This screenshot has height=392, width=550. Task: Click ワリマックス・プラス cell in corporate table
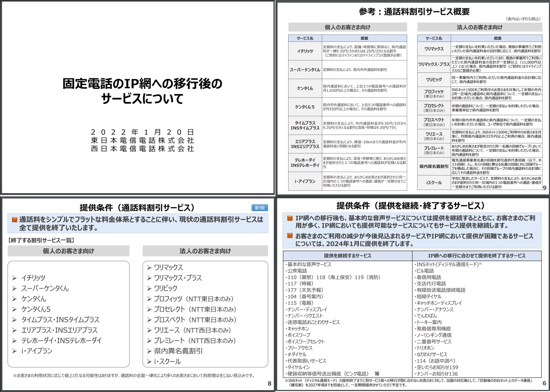click(434, 64)
